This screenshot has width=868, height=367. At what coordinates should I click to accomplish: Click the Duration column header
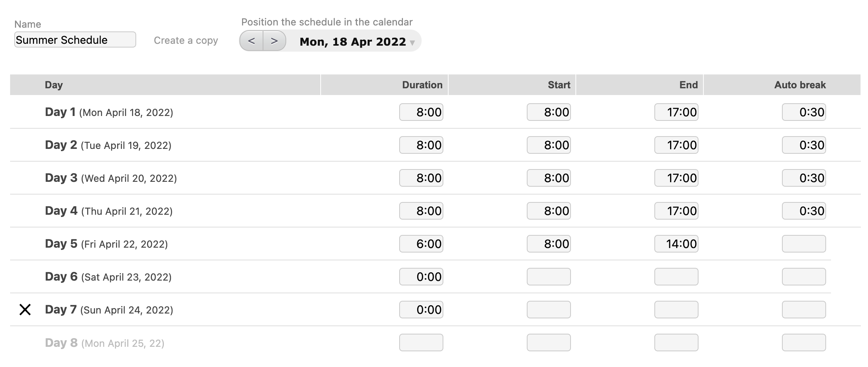422,85
